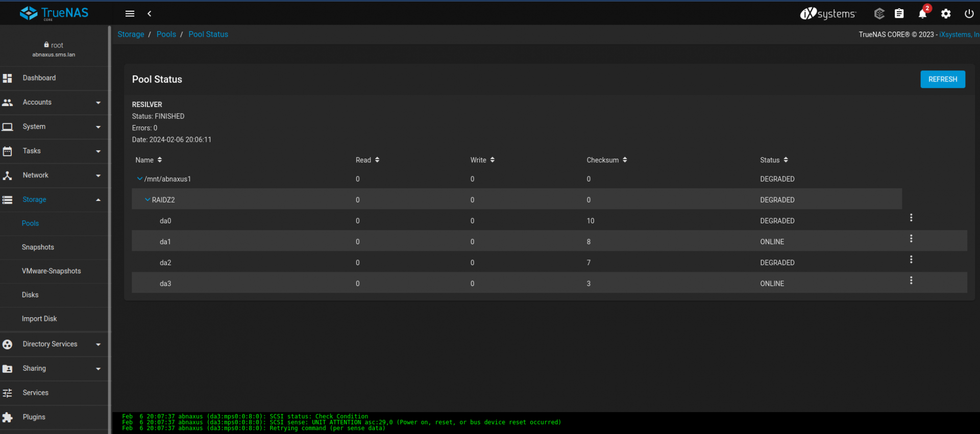The image size is (980, 434).
Task: Open the TrueCommand status icon
Action: (x=879, y=14)
